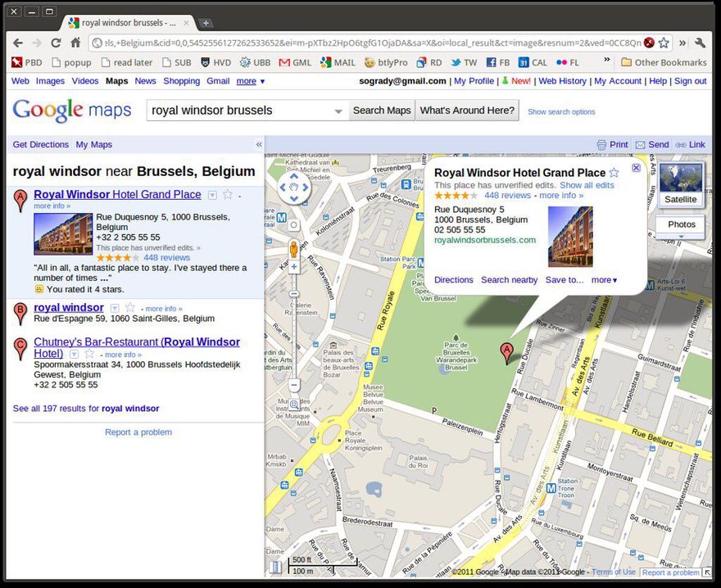The image size is (721, 588).
Task: Open Google 'more' services dropdown
Action: pos(251,81)
